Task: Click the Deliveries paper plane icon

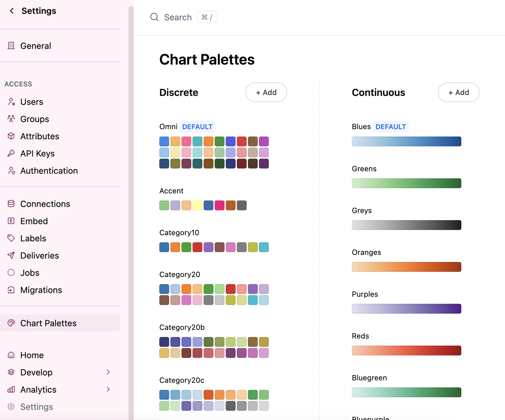Action: click(11, 256)
